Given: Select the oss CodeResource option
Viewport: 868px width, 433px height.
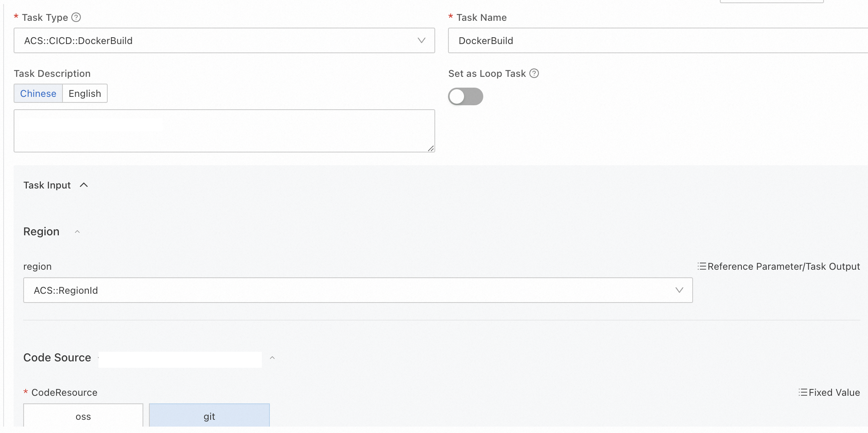Looking at the screenshot, I should coord(83,416).
